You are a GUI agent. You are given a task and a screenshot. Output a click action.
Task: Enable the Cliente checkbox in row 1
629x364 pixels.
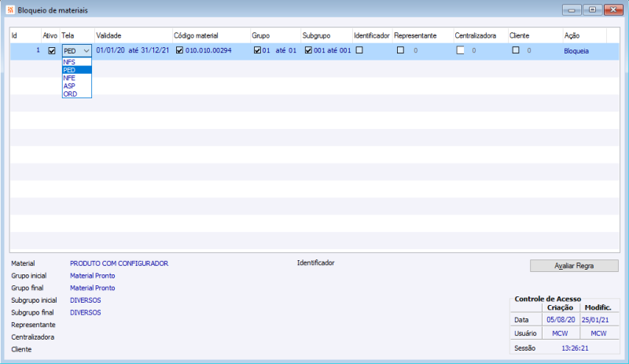pyautogui.click(x=516, y=50)
